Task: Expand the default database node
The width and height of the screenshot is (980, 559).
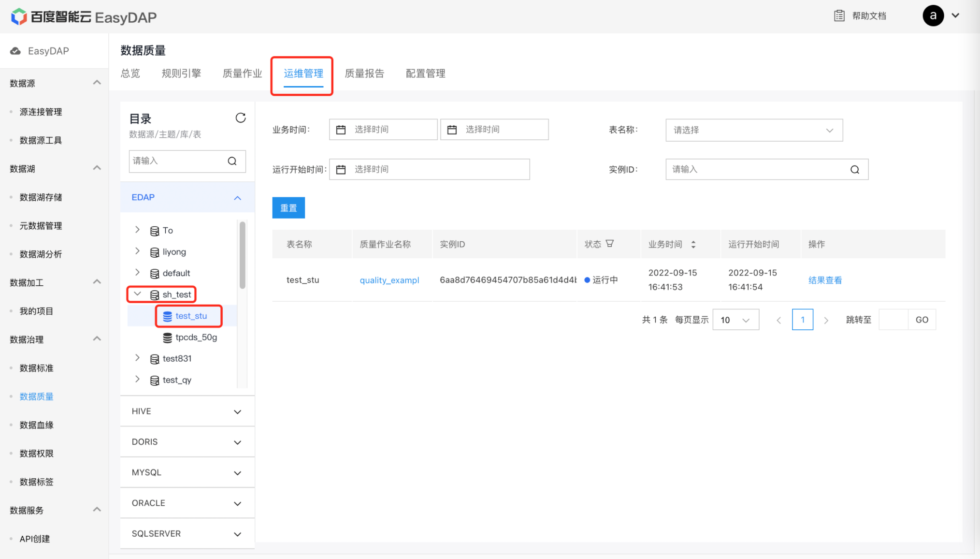Action: tap(137, 272)
